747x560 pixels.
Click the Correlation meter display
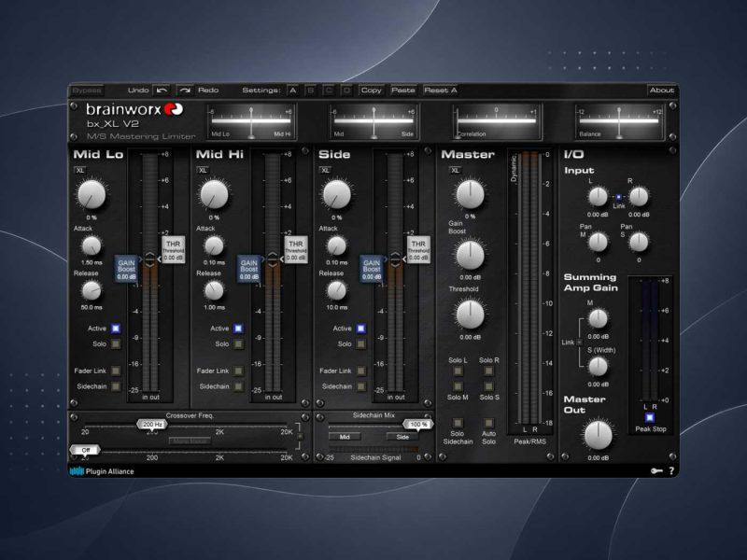(497, 122)
